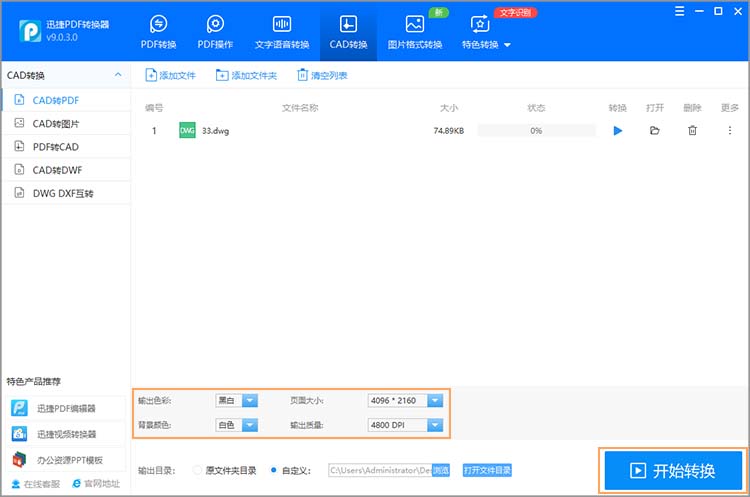The height and width of the screenshot is (497, 750).
Task: Open the 页面大小 dropdown showing 4096 * 2160
Action: [x=405, y=400]
